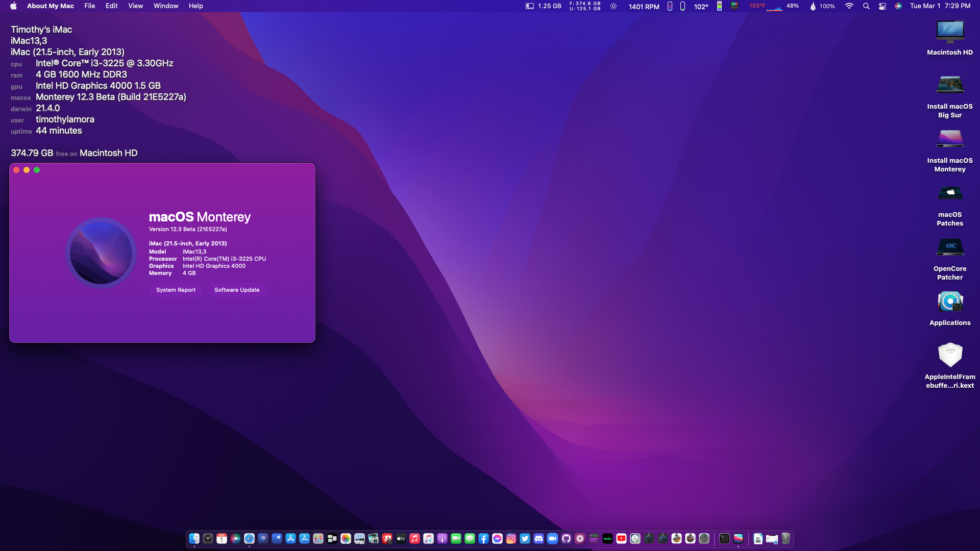
Task: Click the Software Update button
Action: [237, 290]
